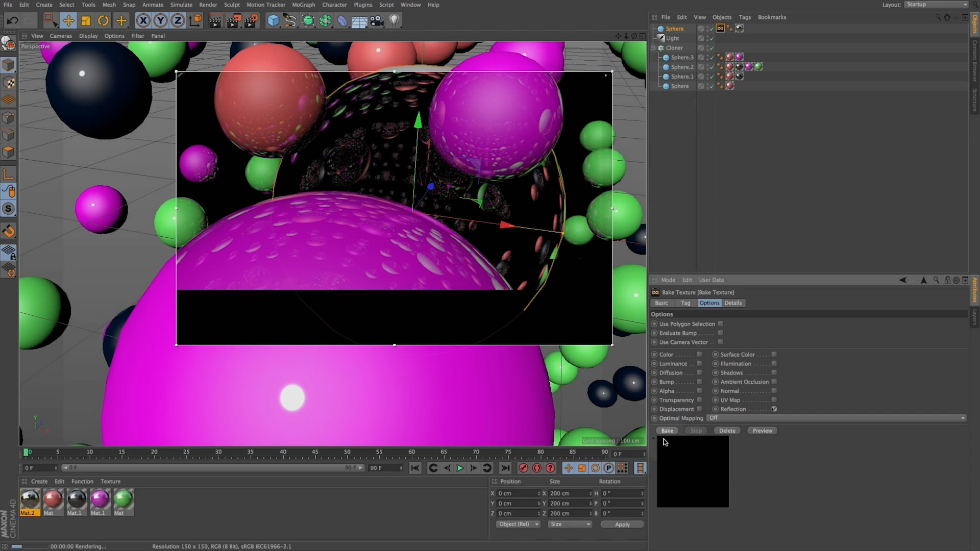Image resolution: width=980 pixels, height=551 pixels.
Task: Click the bake preview thumbnail
Action: coord(693,472)
